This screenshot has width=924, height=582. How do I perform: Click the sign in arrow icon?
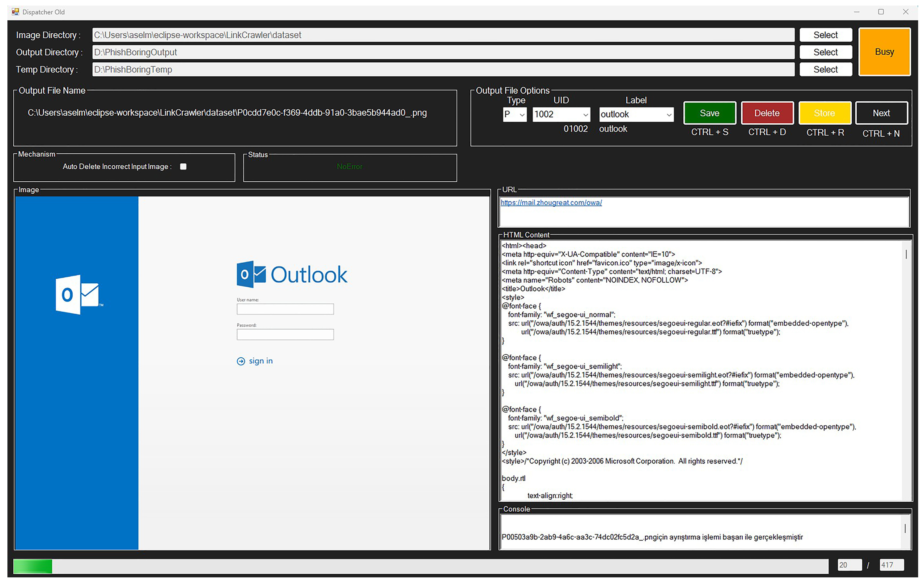(241, 361)
